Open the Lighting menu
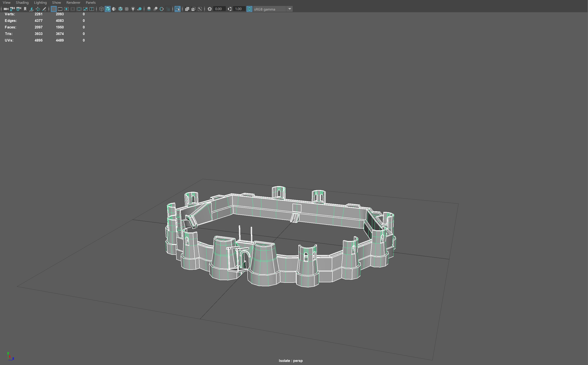Screen dimensions: 588x365 pyautogui.click(x=40, y=2)
